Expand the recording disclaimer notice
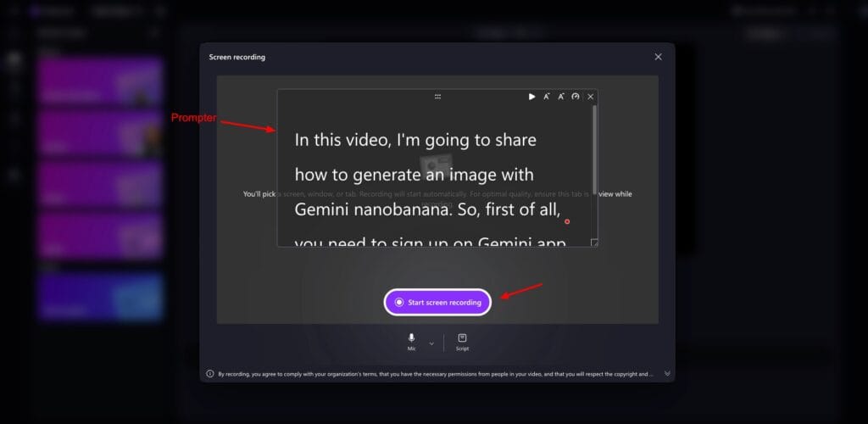Image resolution: width=868 pixels, height=424 pixels. [667, 373]
